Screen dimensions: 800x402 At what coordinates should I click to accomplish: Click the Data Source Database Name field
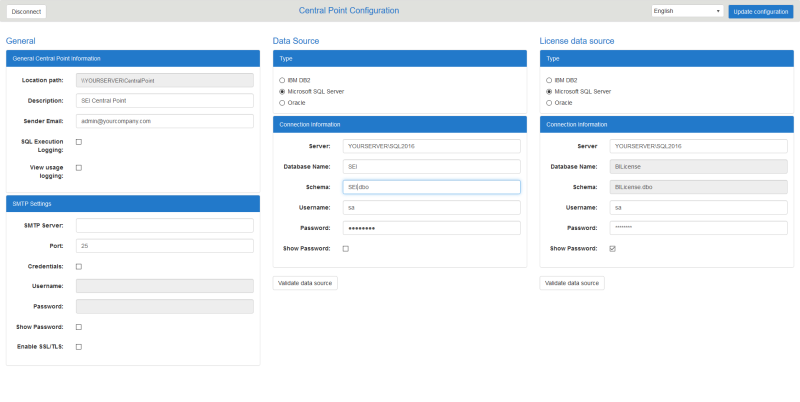point(431,166)
